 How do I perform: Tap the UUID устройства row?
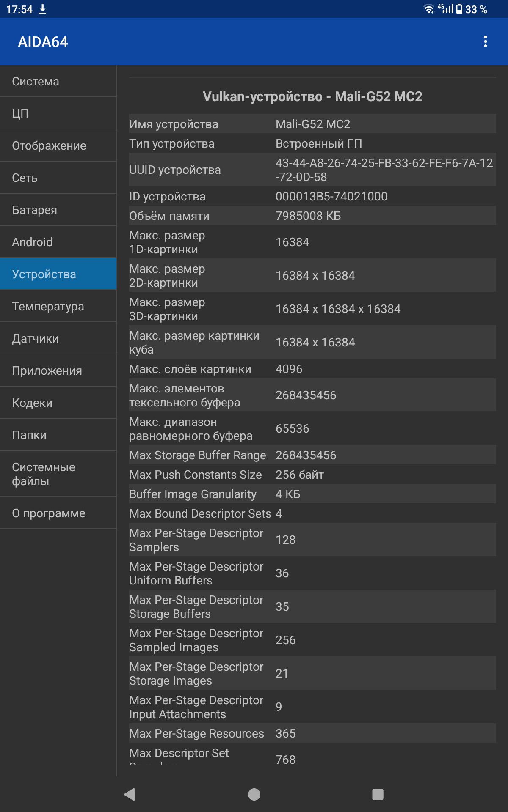[312, 170]
